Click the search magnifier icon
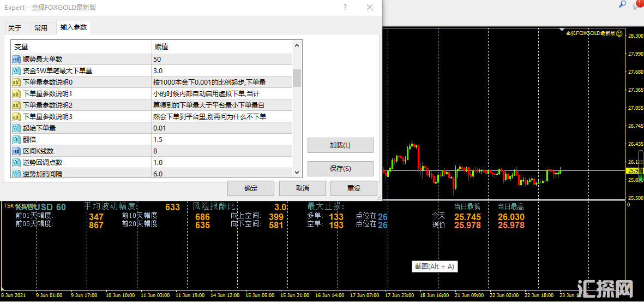This screenshot has width=644, height=302. coord(622,4)
